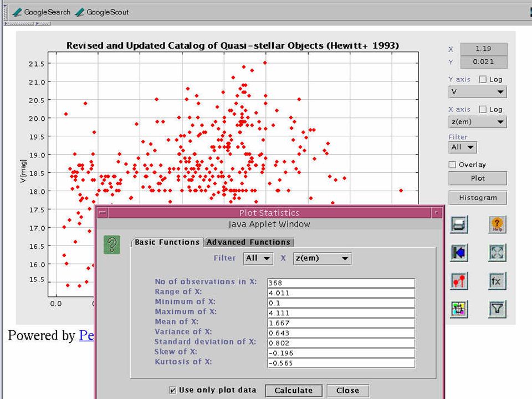The height and width of the screenshot is (399, 532).
Task: Click the GoogleSearch bookmark
Action: click(x=42, y=12)
